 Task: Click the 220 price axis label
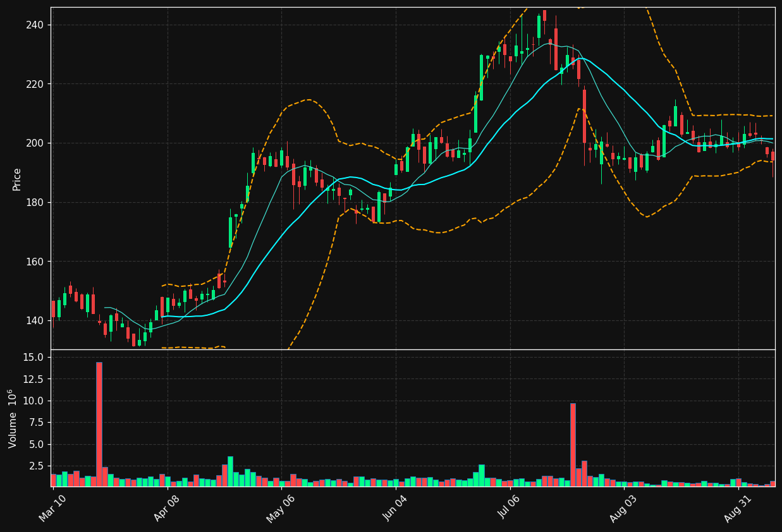coord(35,84)
